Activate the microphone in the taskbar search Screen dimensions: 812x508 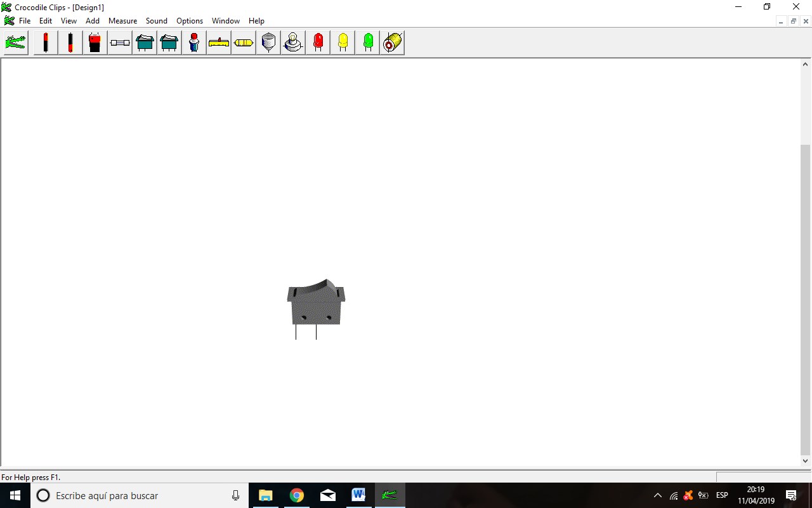236,495
